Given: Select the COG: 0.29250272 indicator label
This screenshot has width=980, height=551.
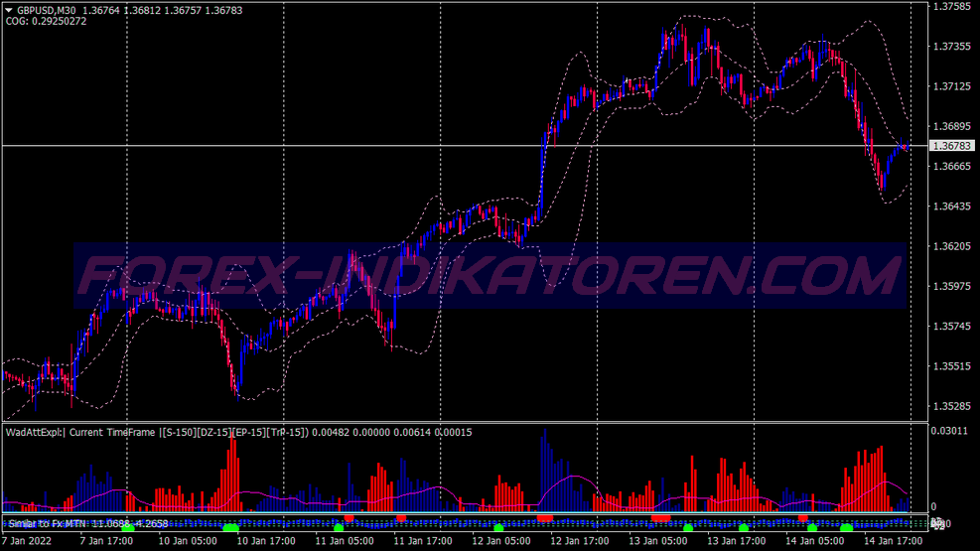Looking at the screenshot, I should tap(47, 21).
